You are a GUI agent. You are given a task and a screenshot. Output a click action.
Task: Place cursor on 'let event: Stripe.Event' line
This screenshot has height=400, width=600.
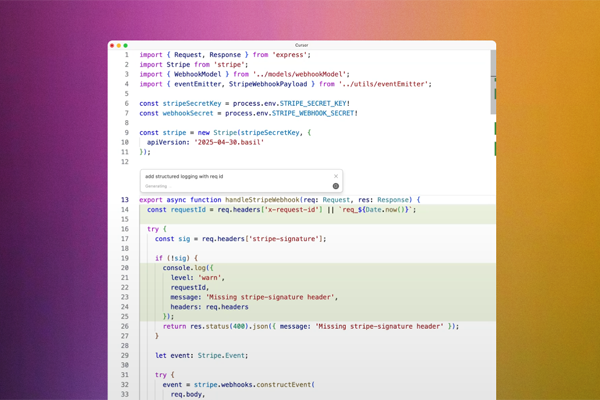200,355
